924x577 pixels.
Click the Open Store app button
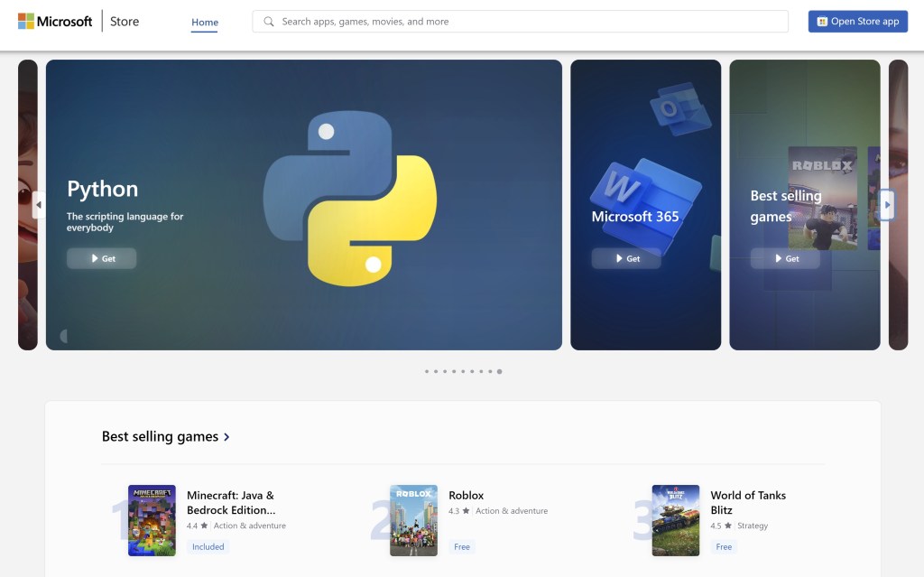[x=857, y=21]
